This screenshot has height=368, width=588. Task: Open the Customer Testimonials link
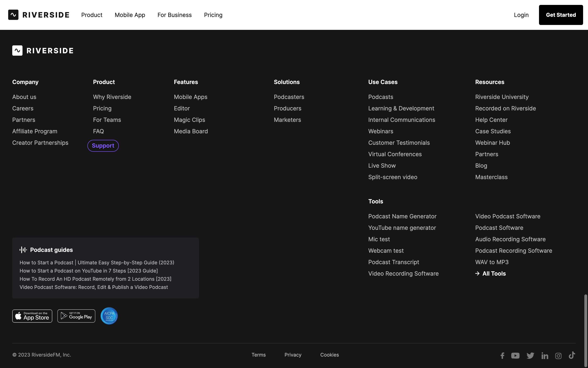(x=399, y=143)
